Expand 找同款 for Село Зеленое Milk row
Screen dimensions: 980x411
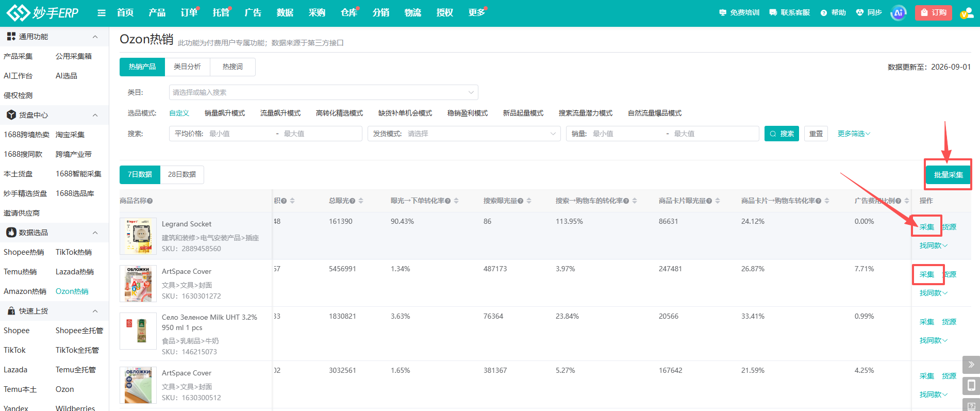click(x=934, y=340)
